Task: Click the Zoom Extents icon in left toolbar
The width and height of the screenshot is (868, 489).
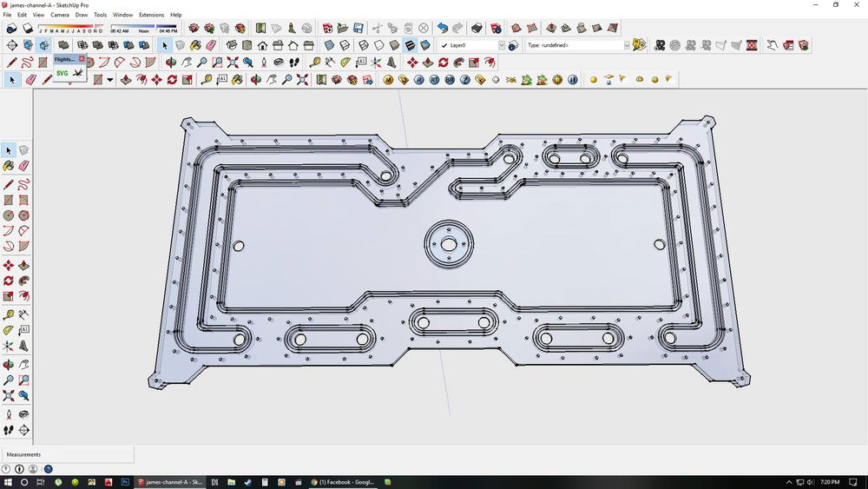Action: (x=9, y=396)
